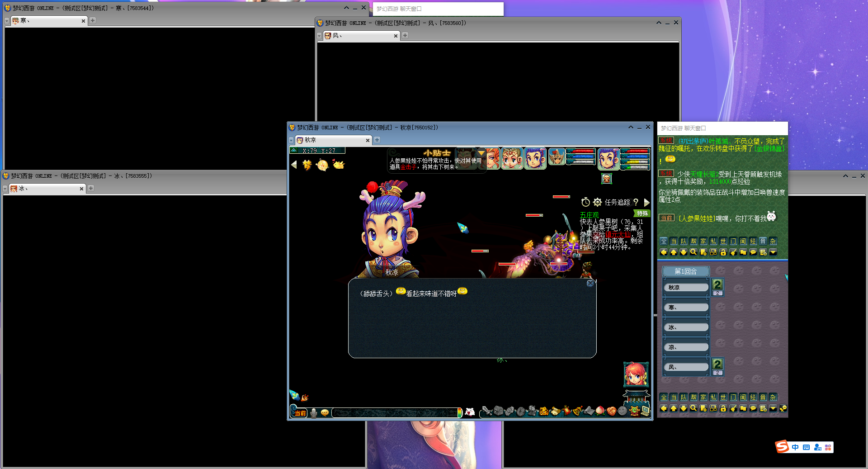Toggle 私 private channel in lower chat panel
Screen dimensions: 868x469
coord(713,397)
